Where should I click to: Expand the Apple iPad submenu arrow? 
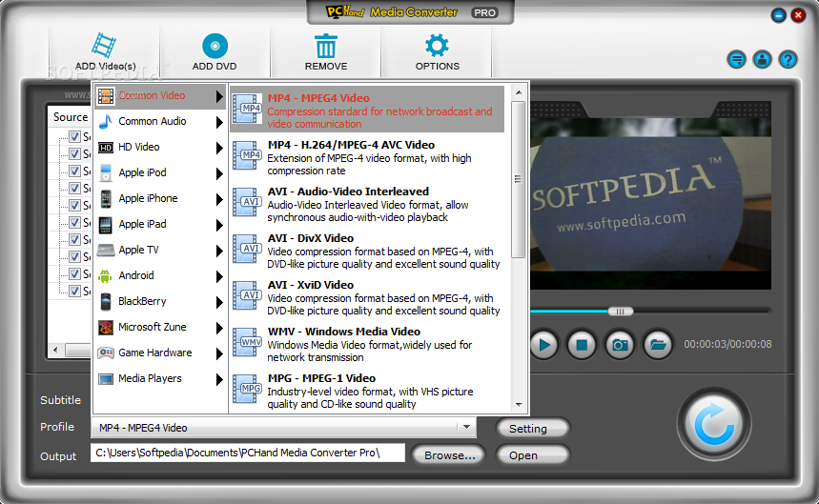[219, 225]
